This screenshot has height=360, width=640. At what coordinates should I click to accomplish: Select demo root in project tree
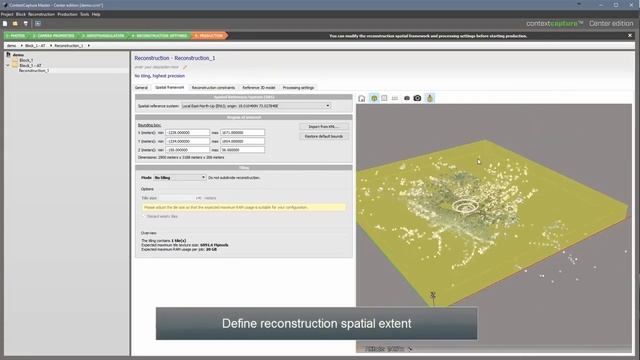[x=18, y=55]
